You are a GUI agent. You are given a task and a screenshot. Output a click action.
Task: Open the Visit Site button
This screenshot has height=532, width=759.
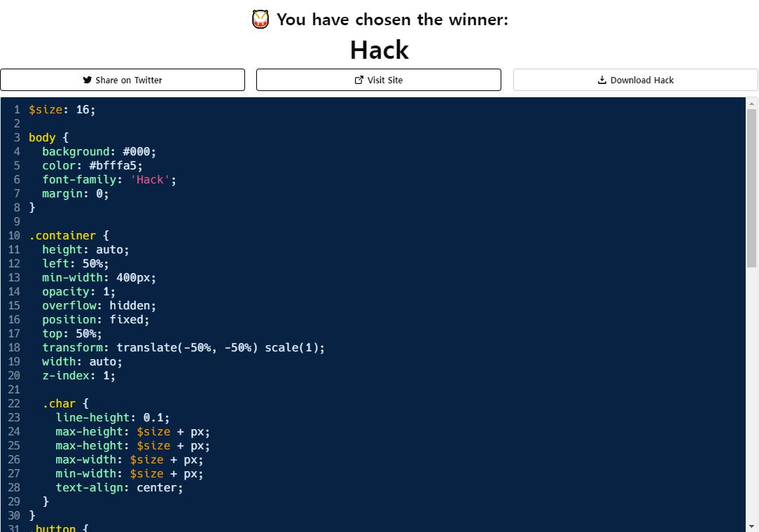click(379, 80)
